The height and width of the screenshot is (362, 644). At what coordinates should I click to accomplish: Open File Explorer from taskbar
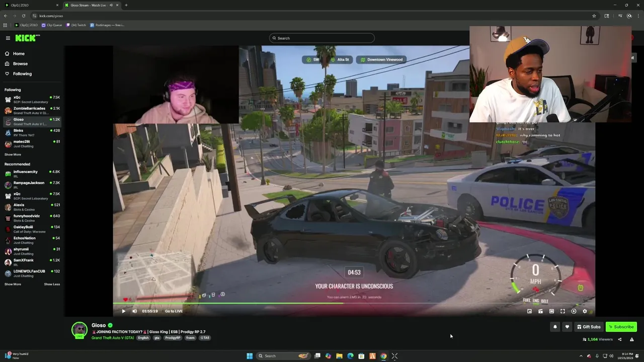click(339, 356)
